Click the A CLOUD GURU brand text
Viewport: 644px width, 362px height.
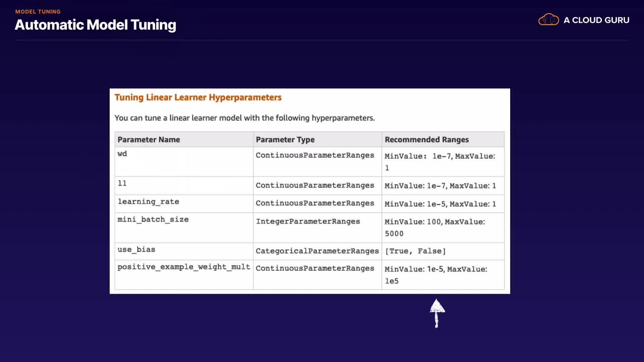[596, 20]
